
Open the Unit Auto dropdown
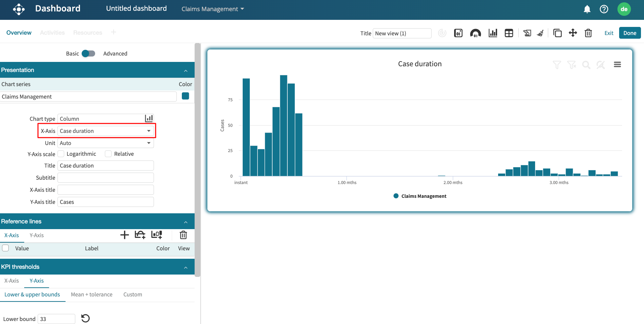tap(106, 143)
